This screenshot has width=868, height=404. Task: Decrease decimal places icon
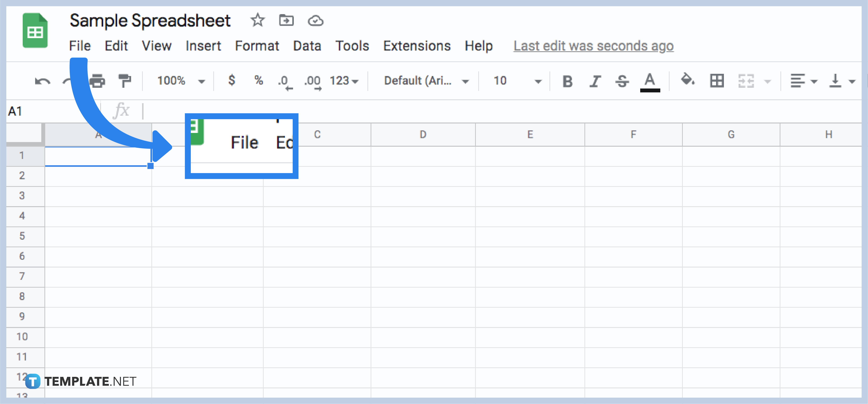pyautogui.click(x=285, y=81)
